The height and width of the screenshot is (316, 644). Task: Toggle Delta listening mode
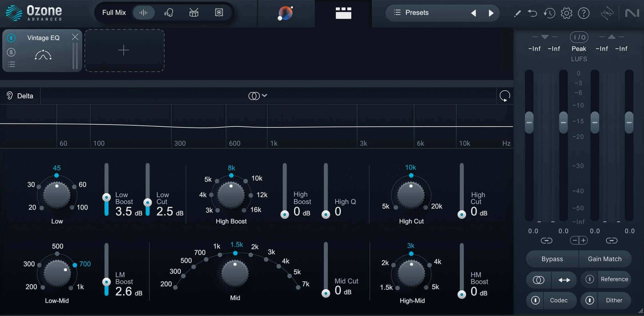point(20,96)
